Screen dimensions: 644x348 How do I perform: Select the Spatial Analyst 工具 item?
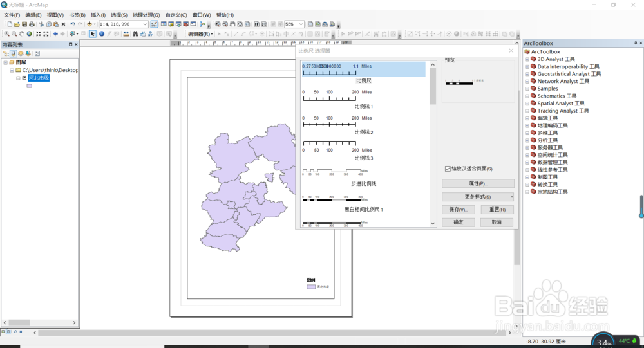561,104
